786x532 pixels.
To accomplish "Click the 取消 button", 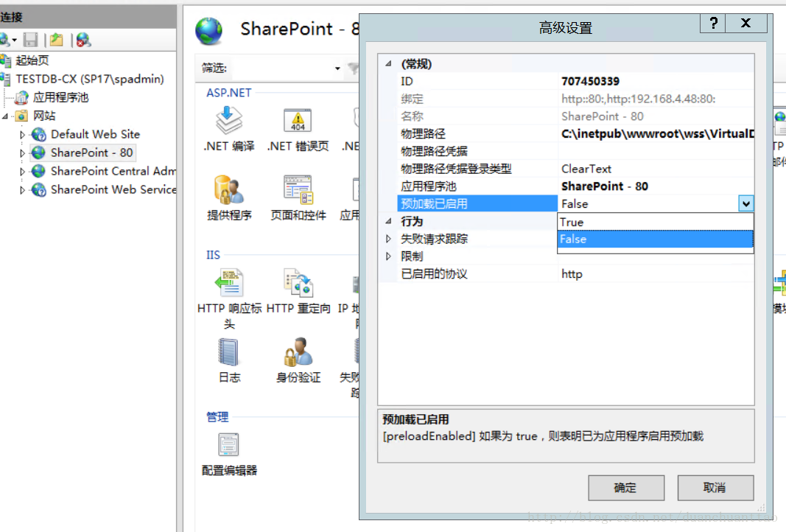I will (715, 487).
